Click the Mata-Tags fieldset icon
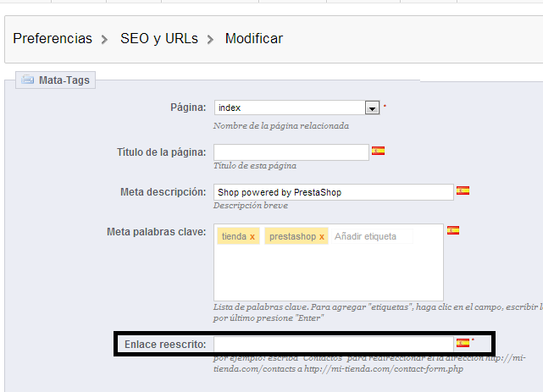The height and width of the screenshot is (392, 543). pos(28,80)
